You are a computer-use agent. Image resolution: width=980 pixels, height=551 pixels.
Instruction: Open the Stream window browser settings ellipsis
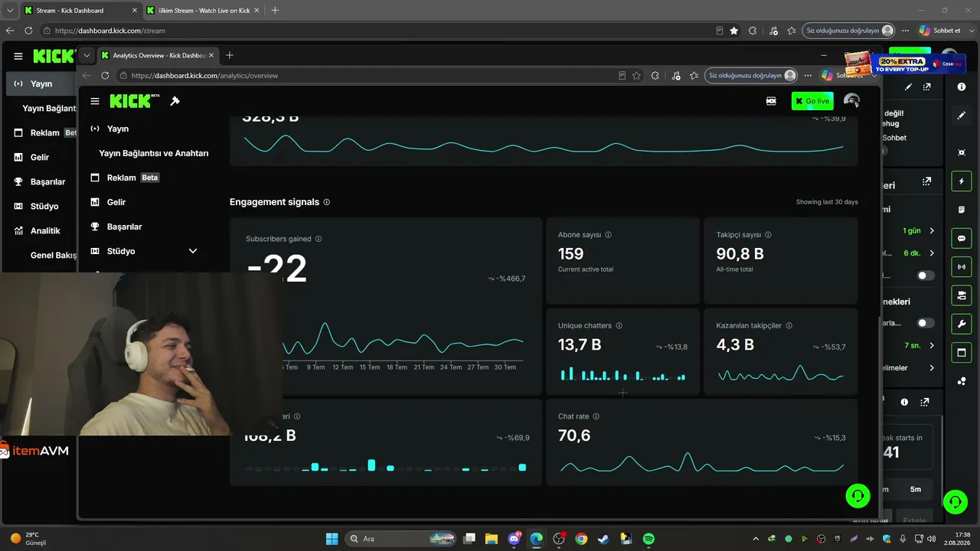(x=906, y=31)
